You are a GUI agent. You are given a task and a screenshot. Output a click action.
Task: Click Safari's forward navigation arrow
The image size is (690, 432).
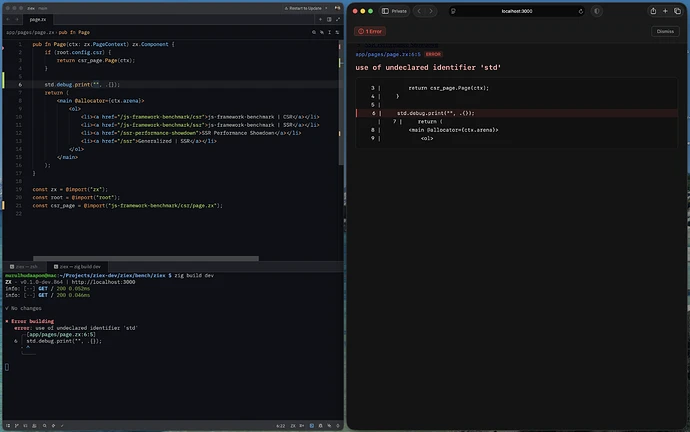pyautogui.click(x=432, y=11)
